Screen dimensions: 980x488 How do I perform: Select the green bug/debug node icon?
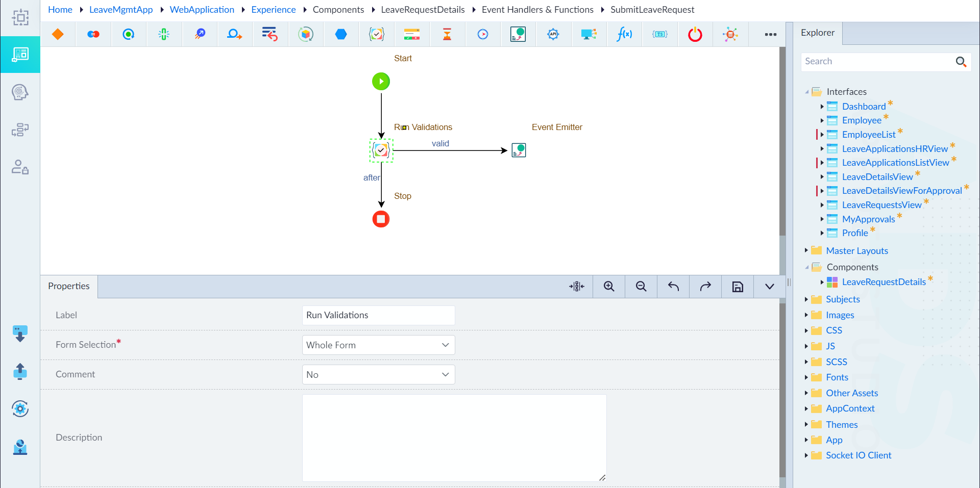coord(164,34)
